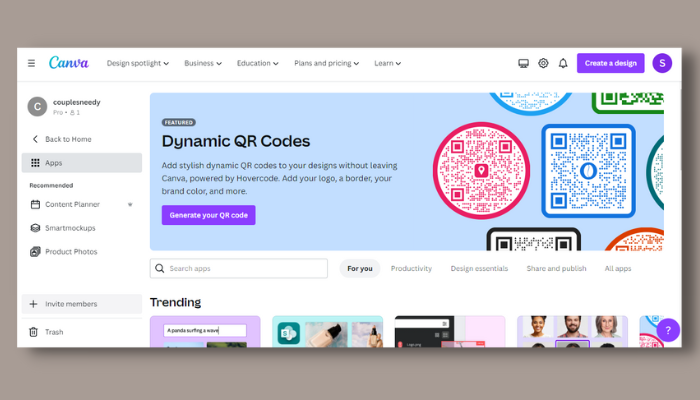This screenshot has width=700, height=400.
Task: Switch to Design essentials tab
Action: (x=479, y=268)
